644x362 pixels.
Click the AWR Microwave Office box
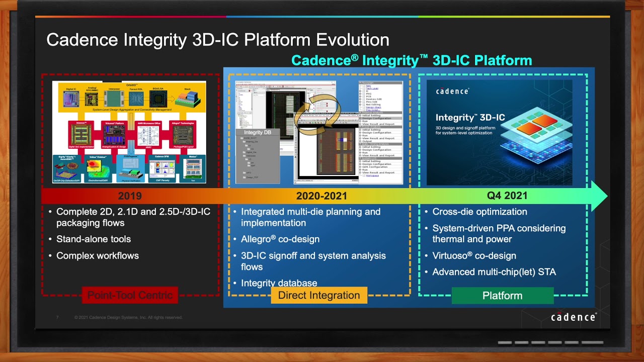point(148,135)
